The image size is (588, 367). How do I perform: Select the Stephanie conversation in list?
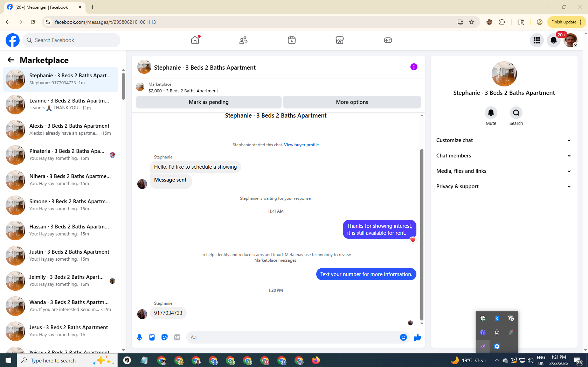60,79
